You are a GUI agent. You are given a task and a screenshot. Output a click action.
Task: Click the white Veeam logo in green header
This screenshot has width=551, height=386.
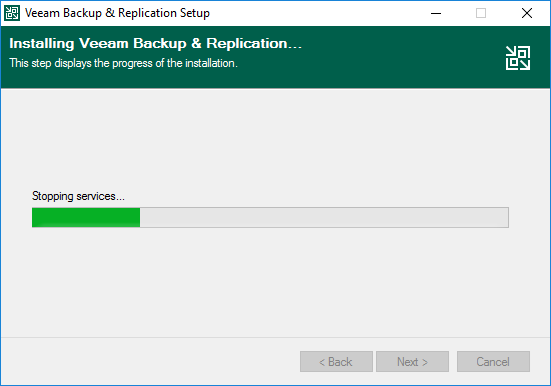tap(518, 58)
